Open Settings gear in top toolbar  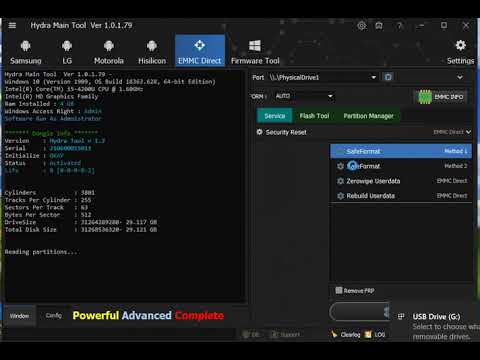point(460,52)
